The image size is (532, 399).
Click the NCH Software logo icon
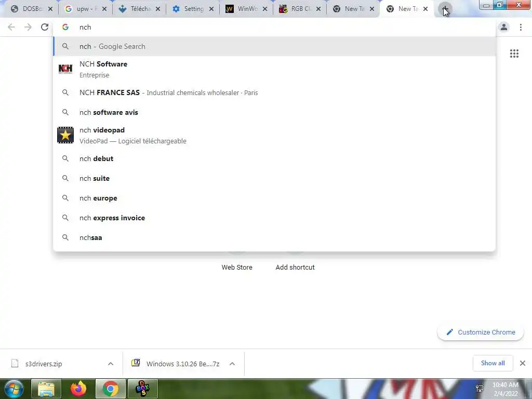(x=65, y=69)
